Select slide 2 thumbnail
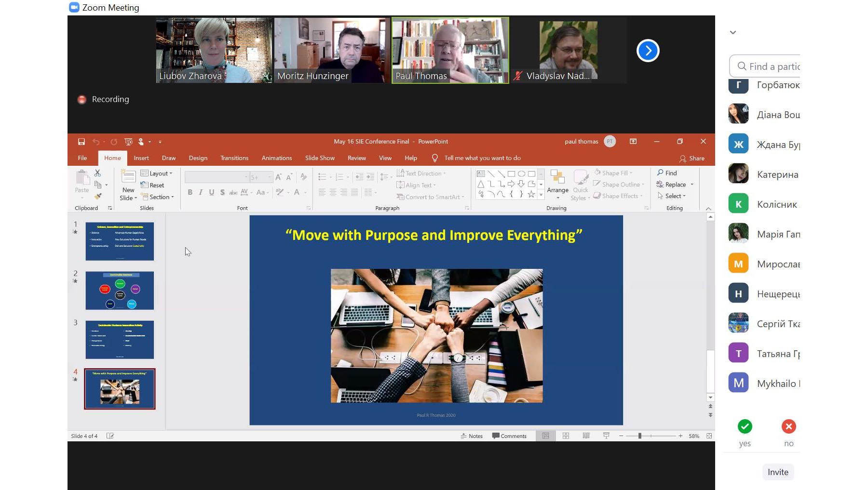Viewport: 868px width, 490px height. (120, 291)
